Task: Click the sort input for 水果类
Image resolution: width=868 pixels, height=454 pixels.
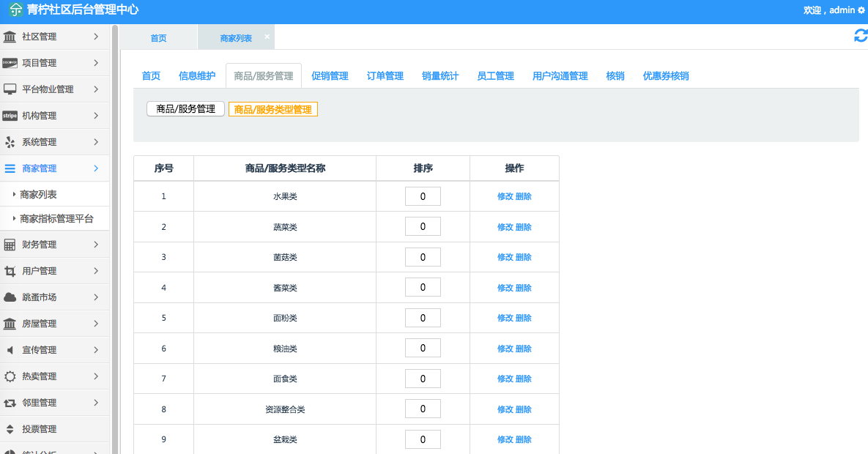Action: (x=423, y=196)
